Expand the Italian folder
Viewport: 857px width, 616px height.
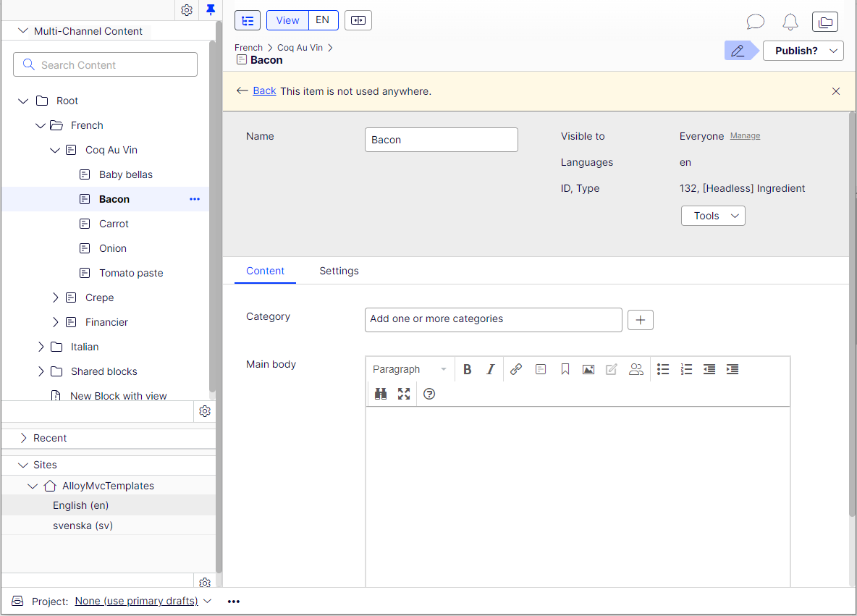(x=41, y=347)
